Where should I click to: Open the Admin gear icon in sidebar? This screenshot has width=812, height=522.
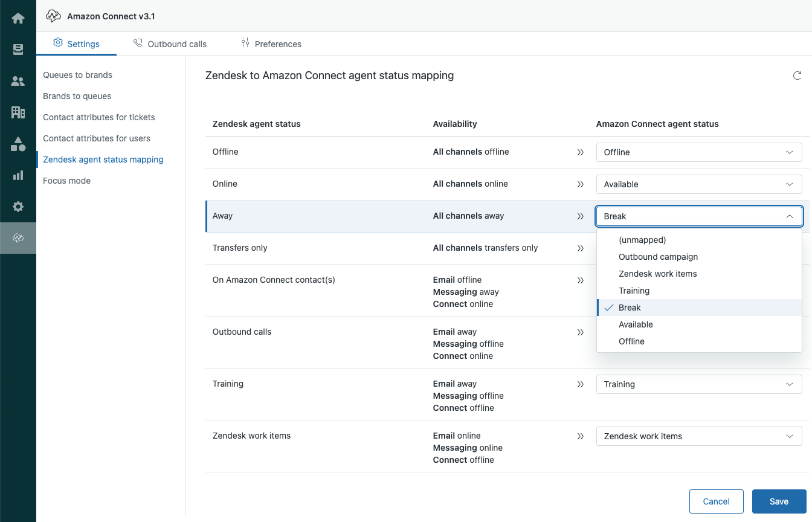(18, 207)
